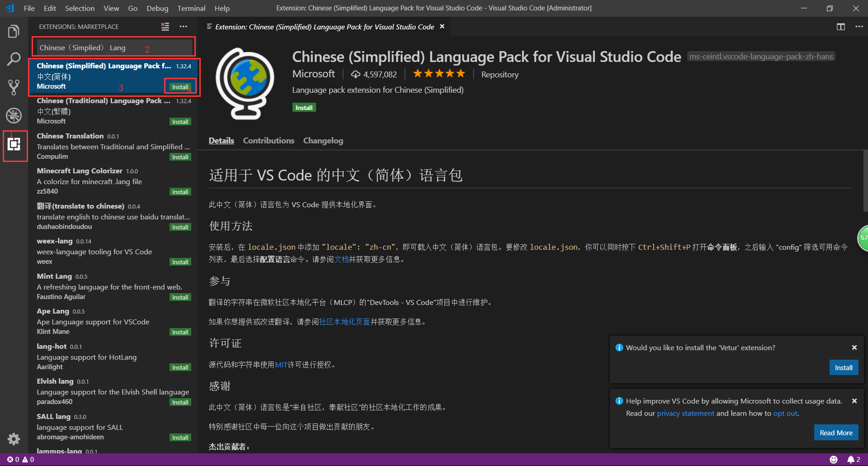
Task: Open the extension Repository link
Action: (x=500, y=74)
